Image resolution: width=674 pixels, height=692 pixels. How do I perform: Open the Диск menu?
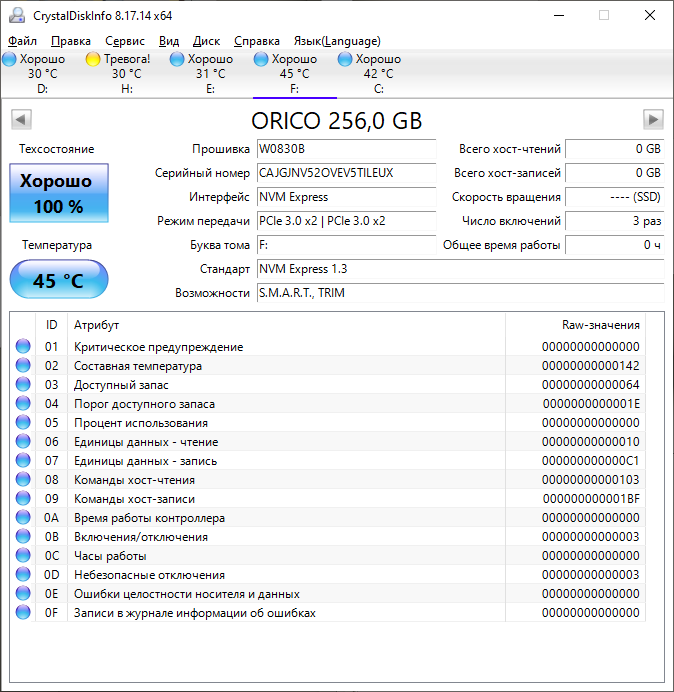click(x=207, y=41)
